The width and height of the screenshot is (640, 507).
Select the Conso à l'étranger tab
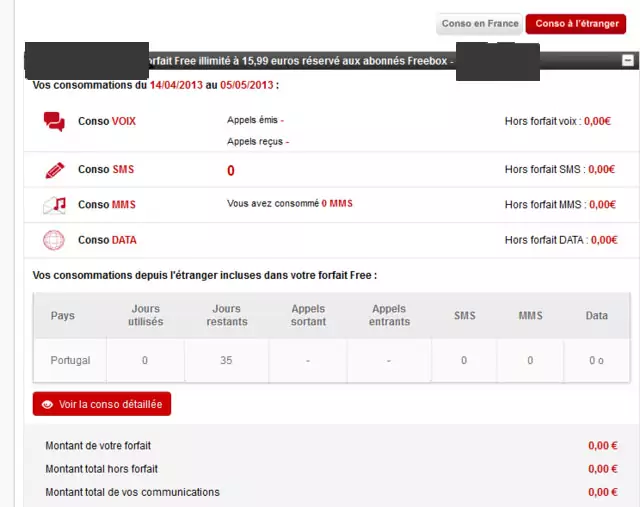(x=576, y=24)
